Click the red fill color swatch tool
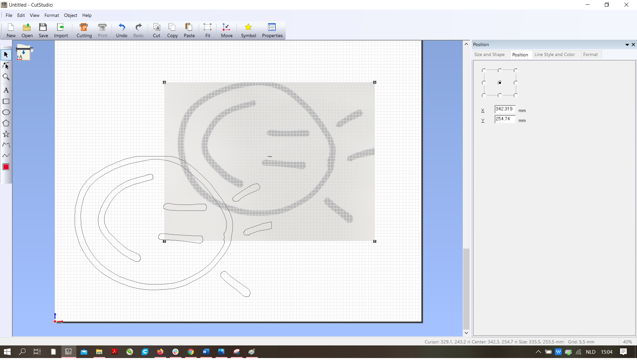The height and width of the screenshot is (364, 637). click(6, 167)
